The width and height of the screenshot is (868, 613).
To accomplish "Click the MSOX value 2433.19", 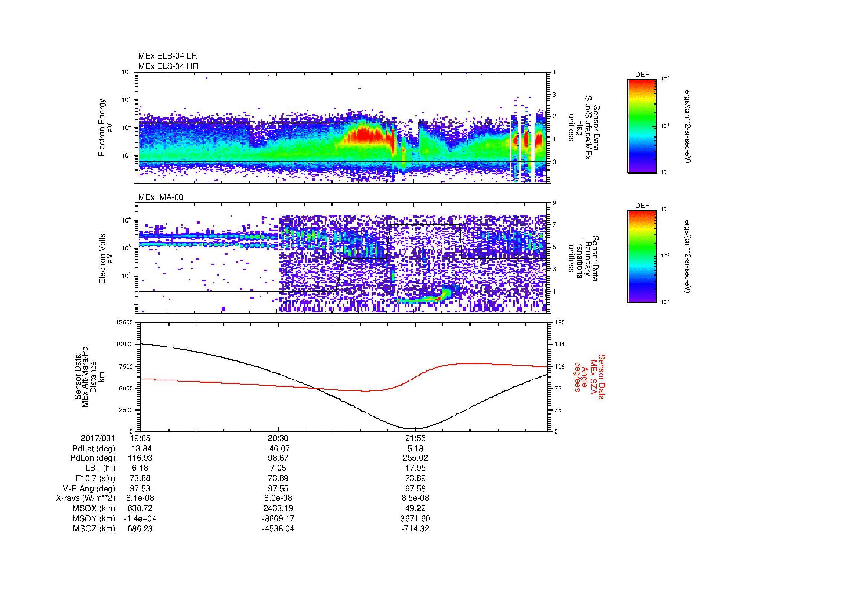I will [x=278, y=508].
